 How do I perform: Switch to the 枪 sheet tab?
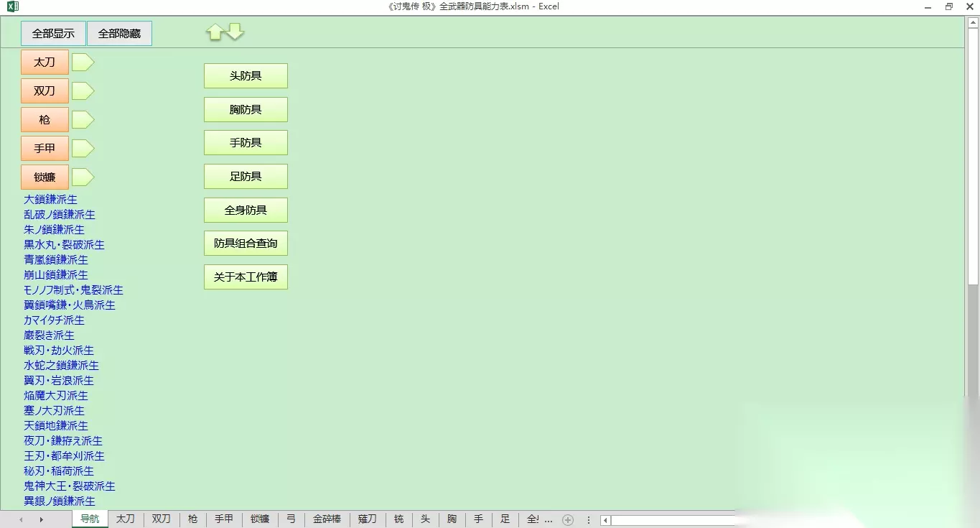[x=192, y=519]
